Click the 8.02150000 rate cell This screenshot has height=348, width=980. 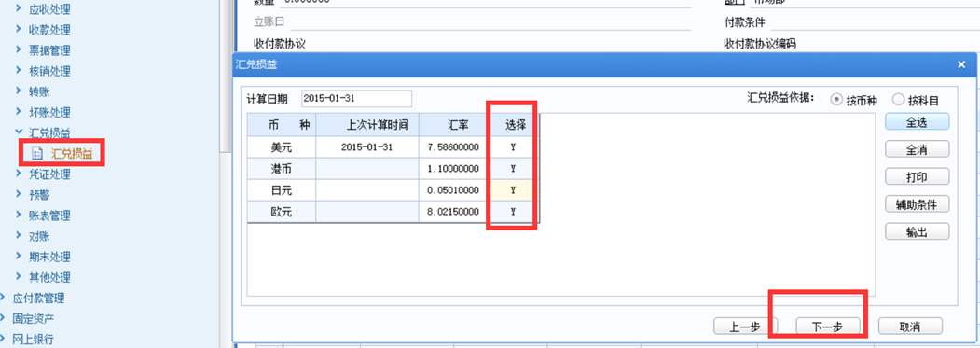coord(454,212)
